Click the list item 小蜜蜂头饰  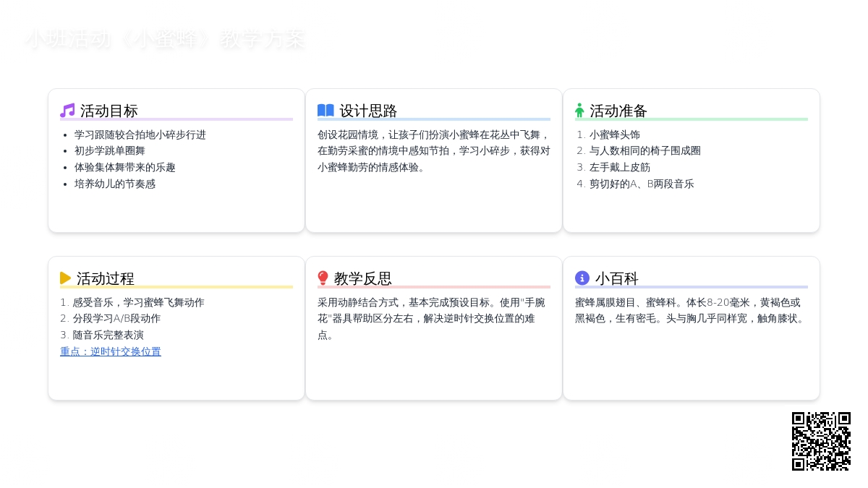(x=614, y=134)
